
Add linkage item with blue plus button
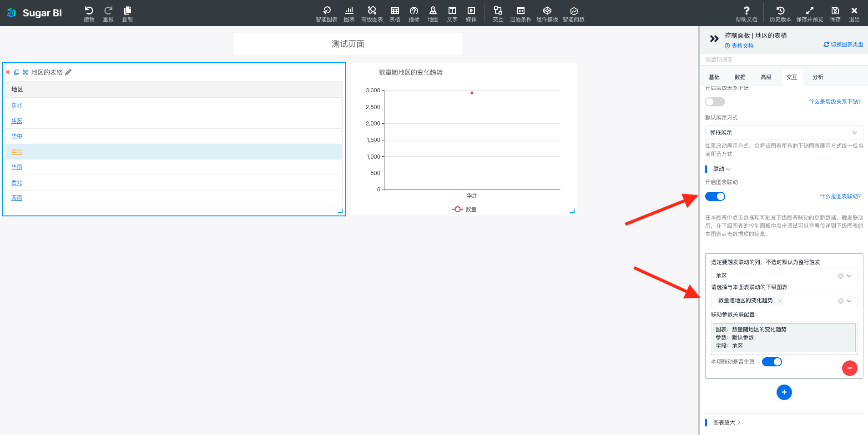coord(784,392)
